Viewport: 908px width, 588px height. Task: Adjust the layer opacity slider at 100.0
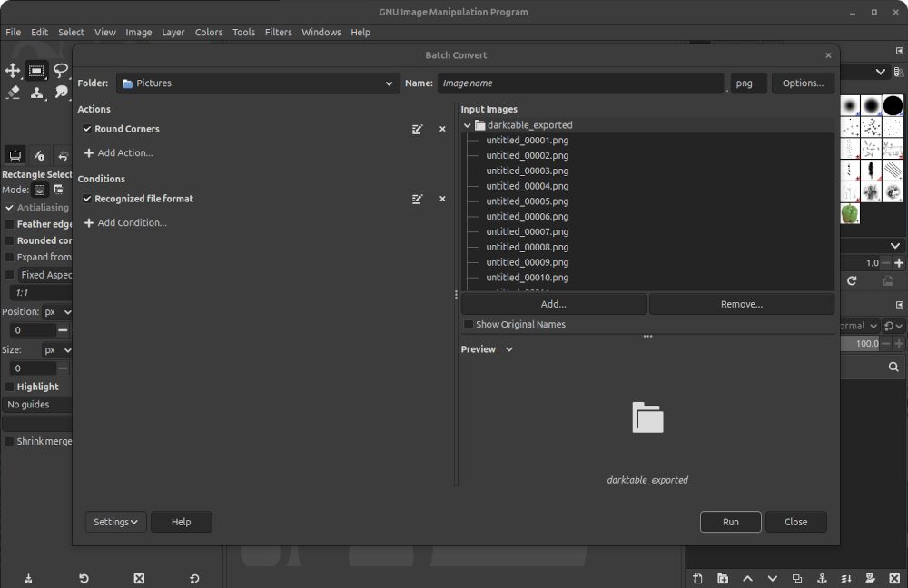861,344
